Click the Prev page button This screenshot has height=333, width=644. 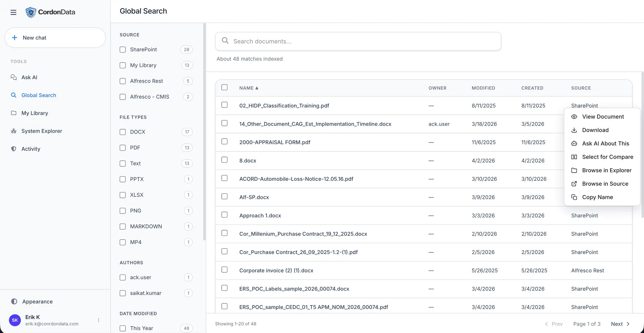[554, 324]
